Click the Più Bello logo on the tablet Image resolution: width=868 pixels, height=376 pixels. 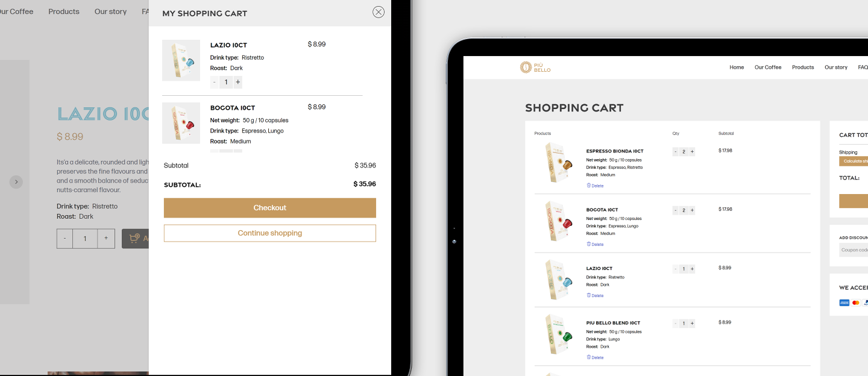[x=535, y=67]
